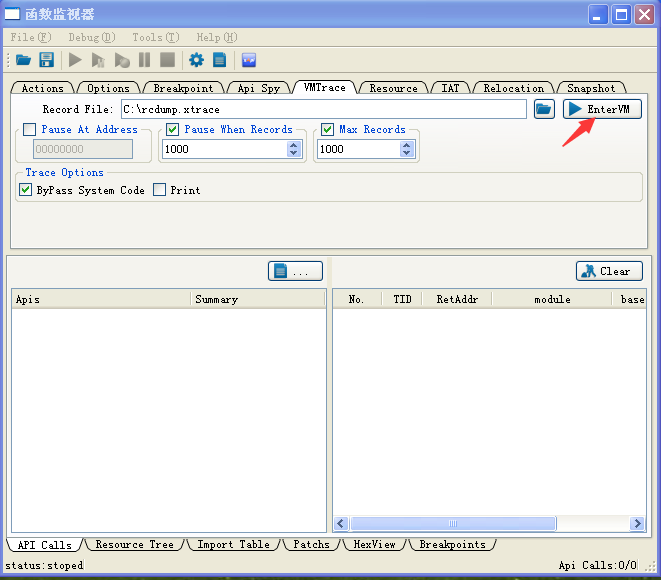
Task: Open settings via gear toolbar icon
Action: click(x=196, y=60)
